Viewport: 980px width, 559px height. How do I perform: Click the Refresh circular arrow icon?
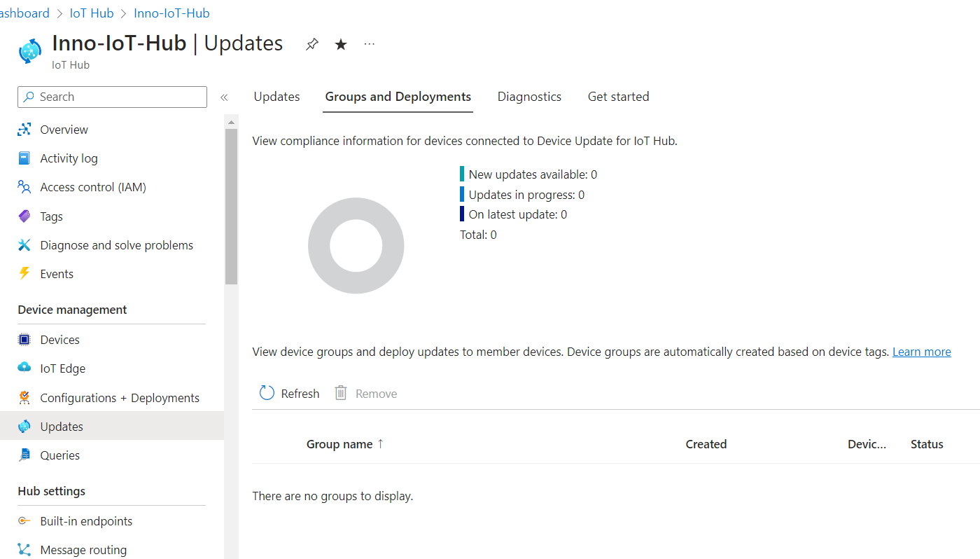[267, 393]
